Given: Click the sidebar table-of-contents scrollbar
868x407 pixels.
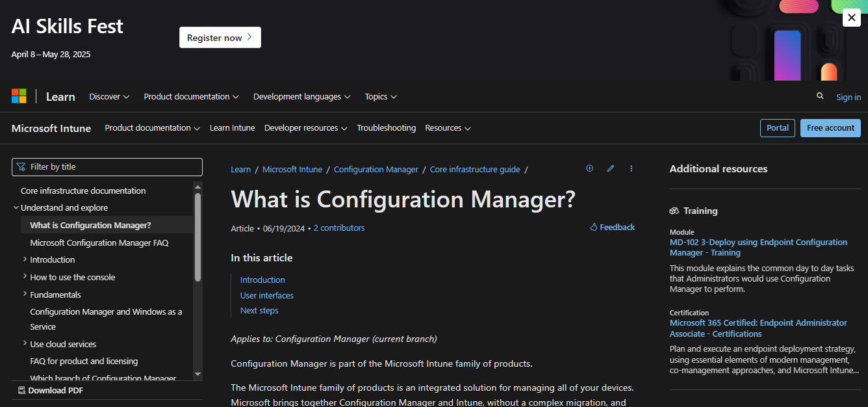Looking at the screenshot, I should (x=198, y=238).
